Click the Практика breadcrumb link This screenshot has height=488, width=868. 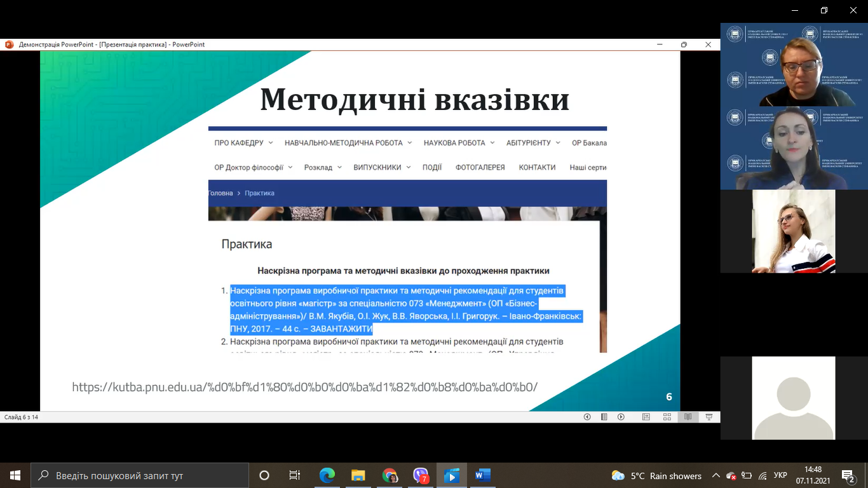[259, 193]
